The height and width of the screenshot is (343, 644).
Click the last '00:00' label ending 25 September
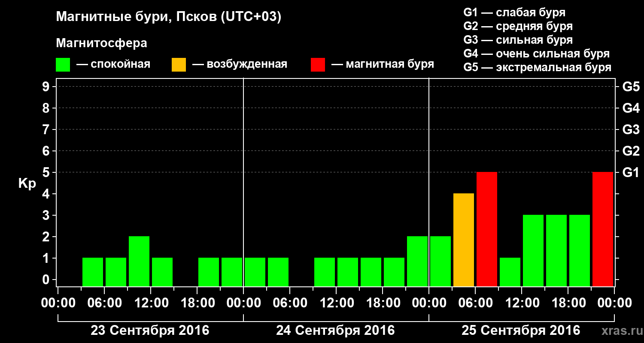(614, 303)
